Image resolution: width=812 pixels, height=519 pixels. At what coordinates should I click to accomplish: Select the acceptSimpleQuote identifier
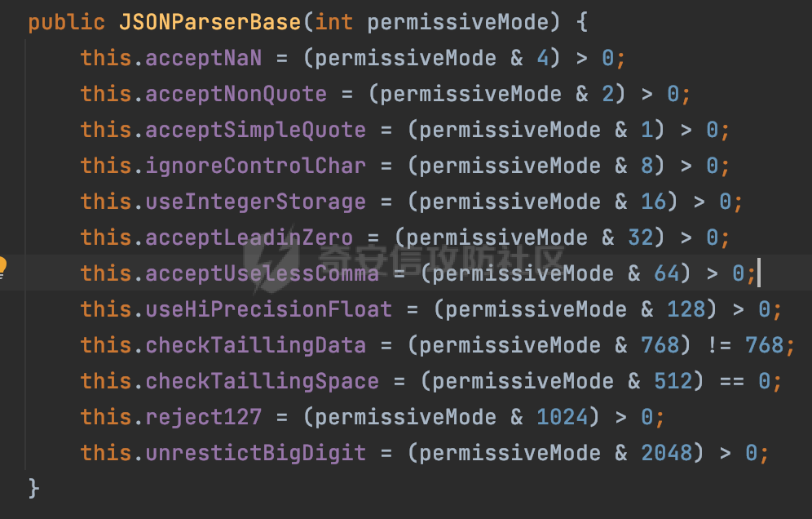(x=256, y=130)
